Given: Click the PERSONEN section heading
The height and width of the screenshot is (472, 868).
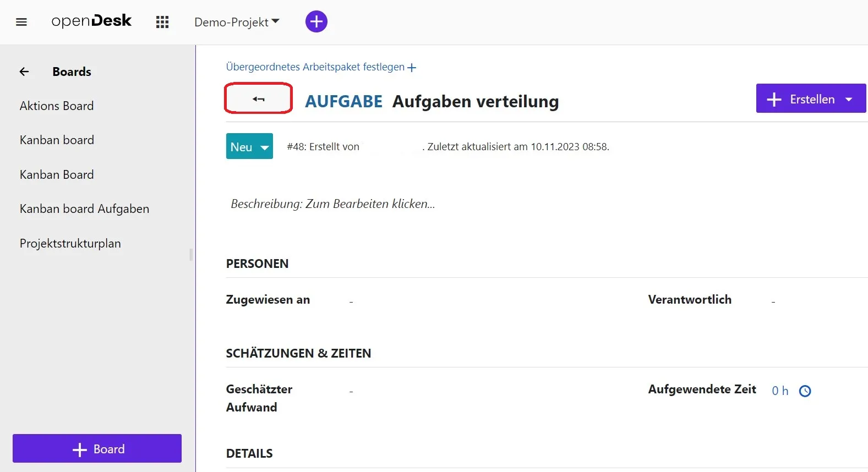Looking at the screenshot, I should coord(257,264).
